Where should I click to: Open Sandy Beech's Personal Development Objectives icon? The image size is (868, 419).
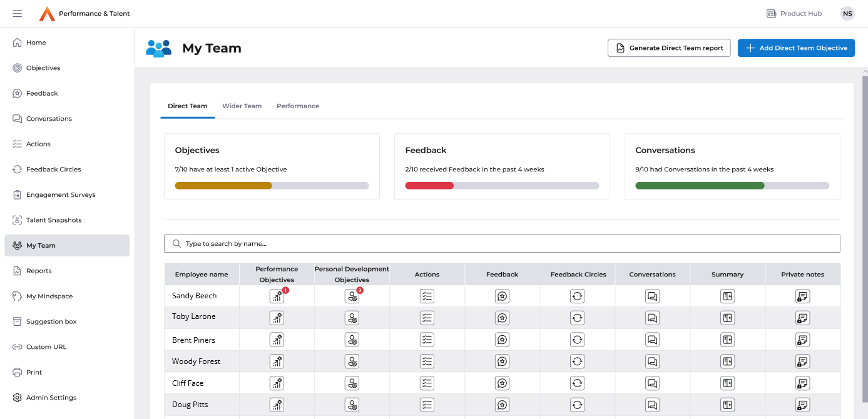(x=352, y=296)
